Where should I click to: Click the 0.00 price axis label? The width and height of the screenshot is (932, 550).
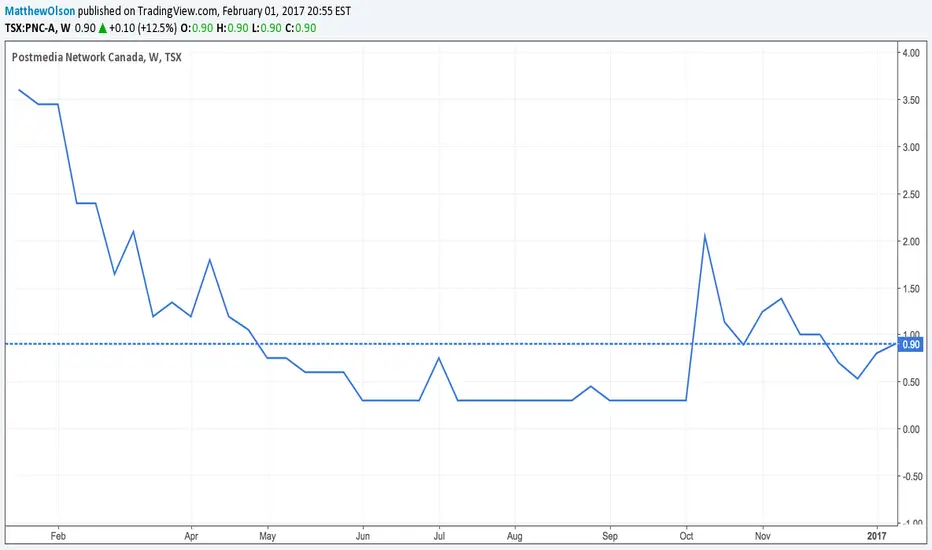point(911,429)
